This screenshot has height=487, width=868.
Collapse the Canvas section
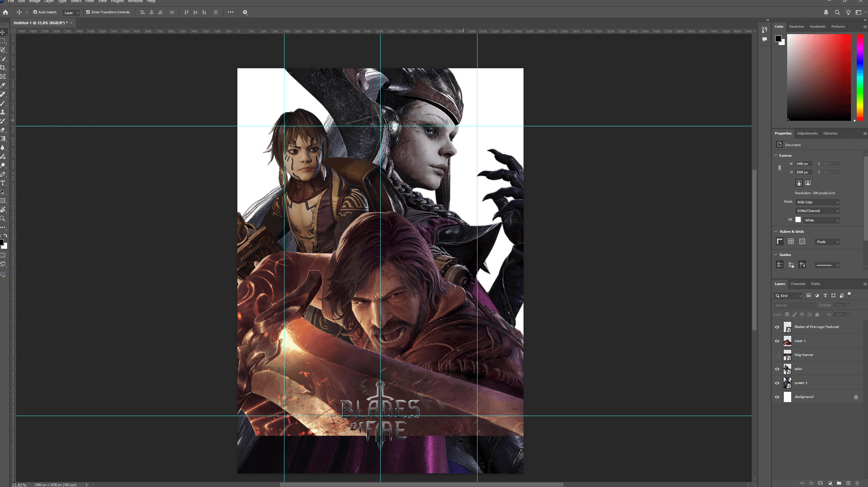pos(776,155)
